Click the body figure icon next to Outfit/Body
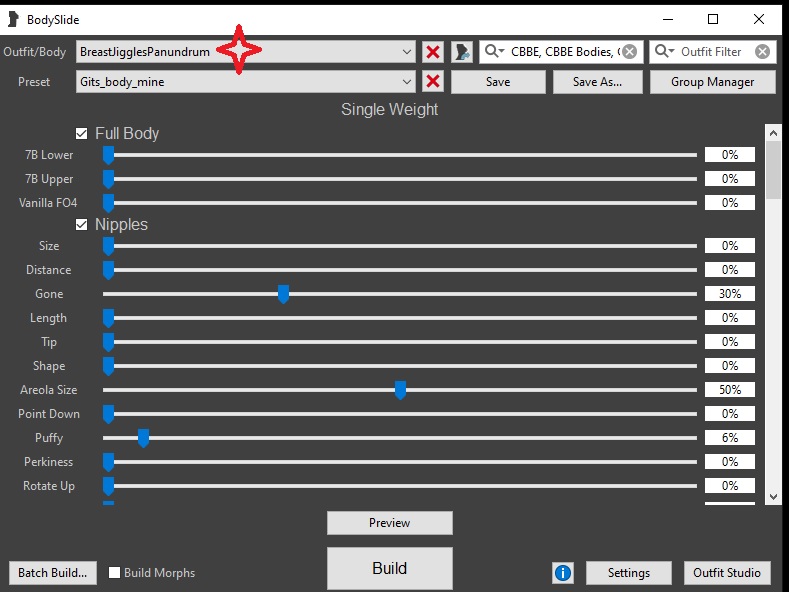The image size is (789, 592). click(461, 52)
